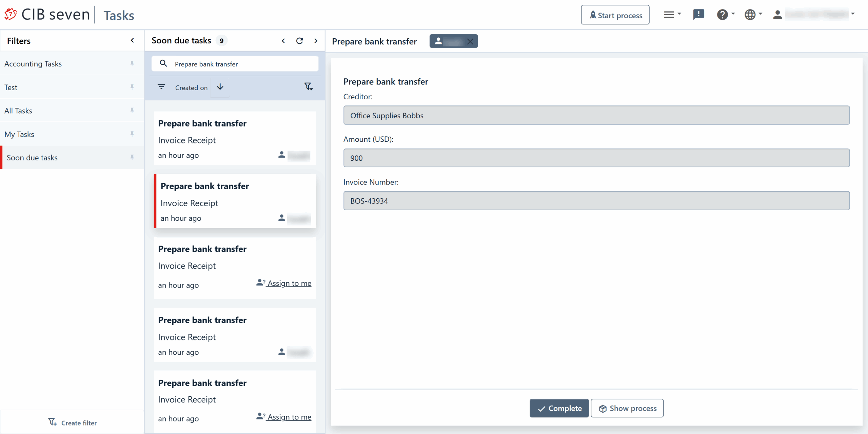Viewport: 868px width, 434px height.
Task: Collapse the Filters panel
Action: click(x=132, y=41)
